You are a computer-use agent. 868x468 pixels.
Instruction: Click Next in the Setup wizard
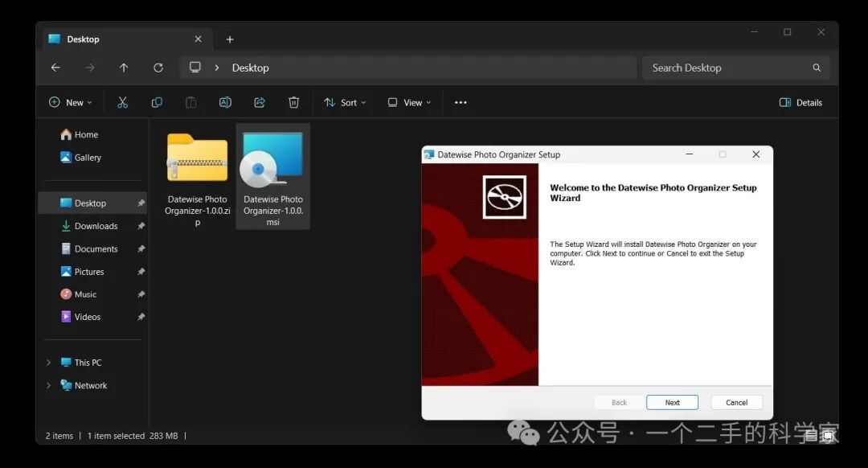pyautogui.click(x=672, y=403)
